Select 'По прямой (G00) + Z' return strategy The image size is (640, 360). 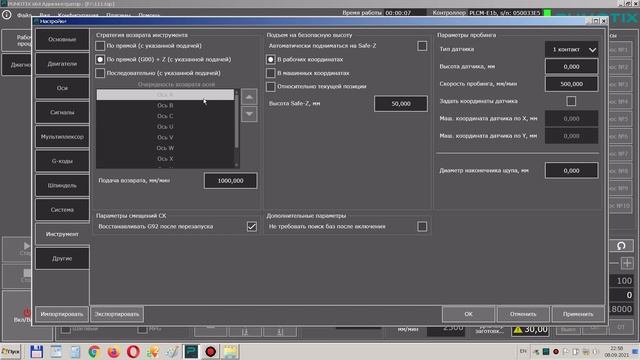click(x=100, y=60)
